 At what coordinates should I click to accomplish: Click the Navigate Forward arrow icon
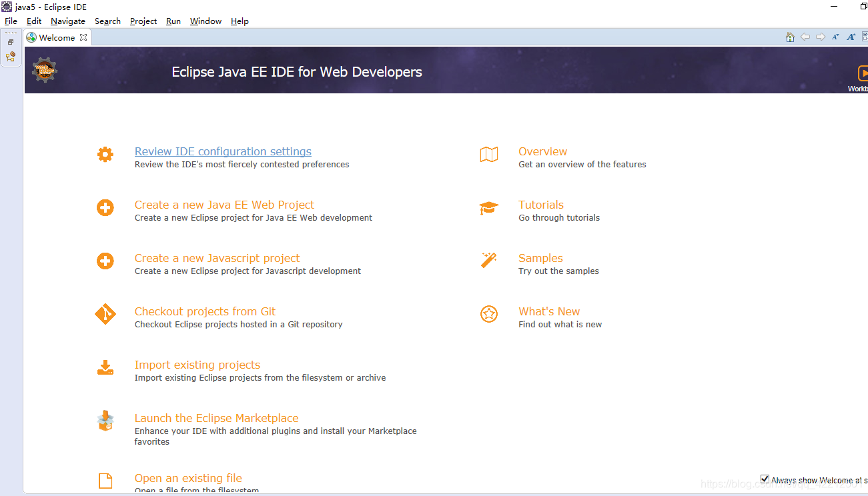point(821,37)
